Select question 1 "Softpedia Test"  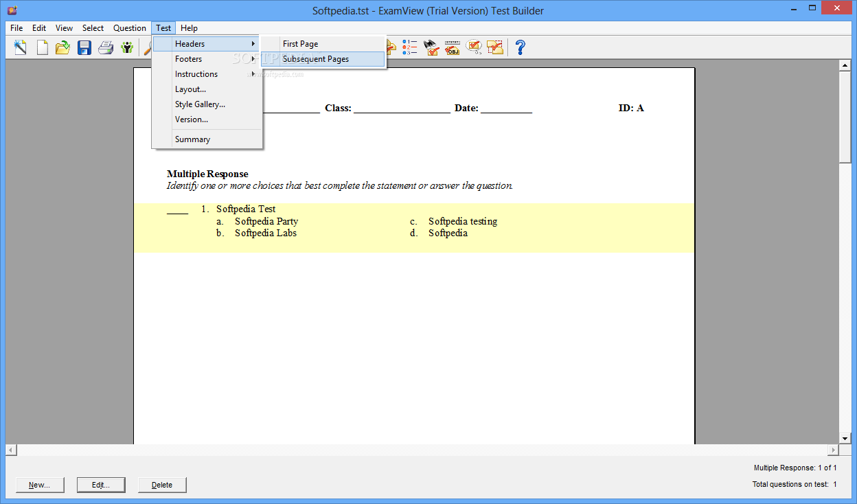tap(246, 209)
